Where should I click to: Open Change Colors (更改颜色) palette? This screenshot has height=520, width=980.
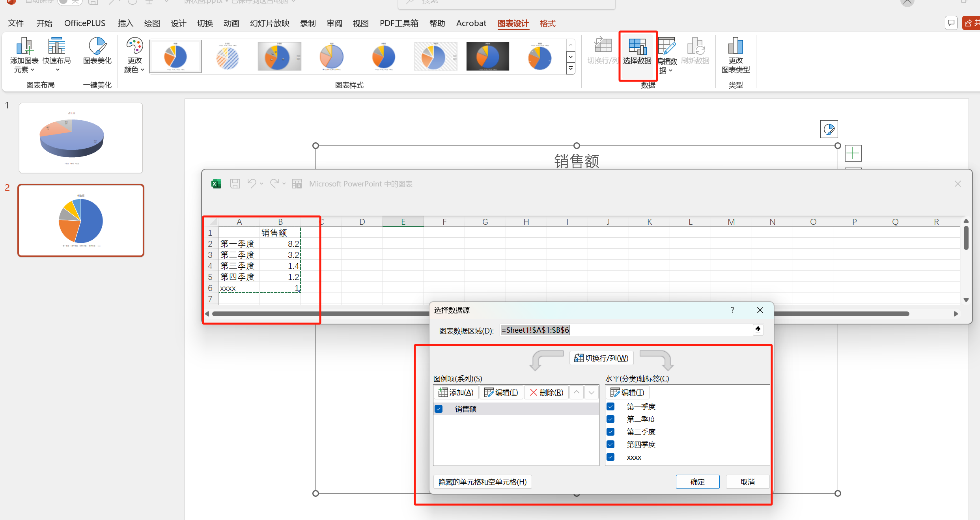134,55
